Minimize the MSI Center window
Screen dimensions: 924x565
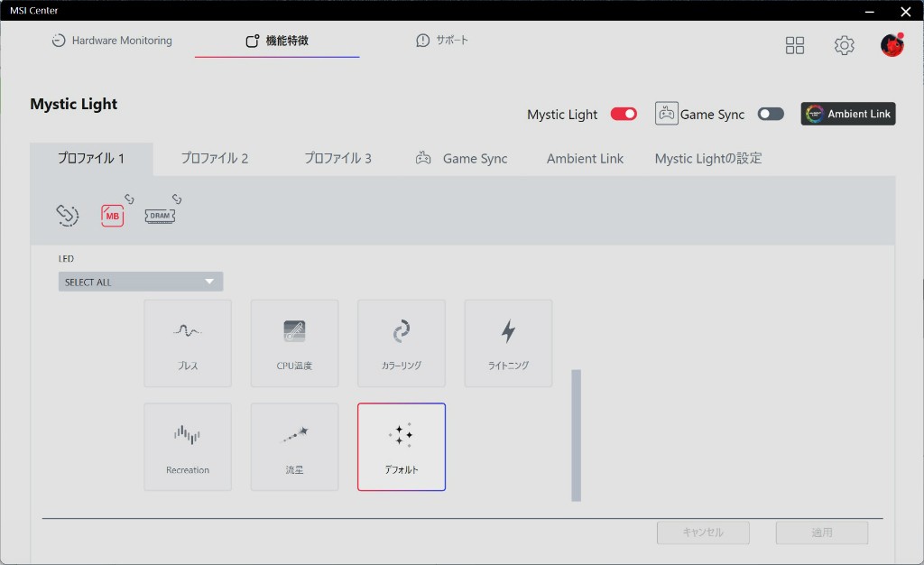click(x=870, y=11)
